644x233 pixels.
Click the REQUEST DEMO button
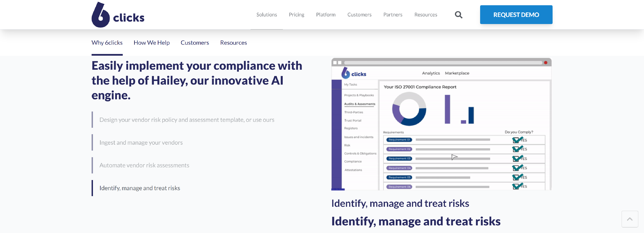click(516, 15)
